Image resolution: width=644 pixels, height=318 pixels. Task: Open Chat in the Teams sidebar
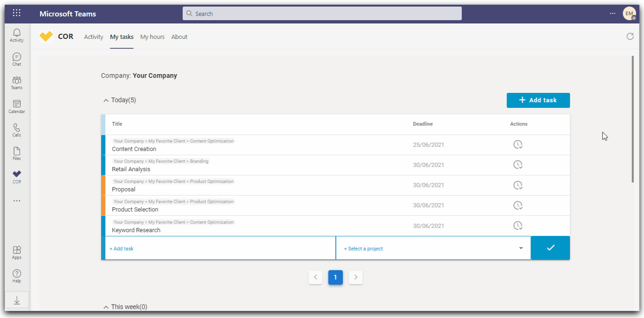pyautogui.click(x=17, y=60)
